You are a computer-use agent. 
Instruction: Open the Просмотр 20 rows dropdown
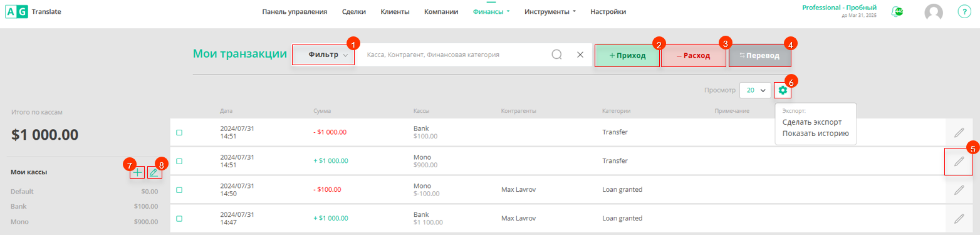coord(755,90)
